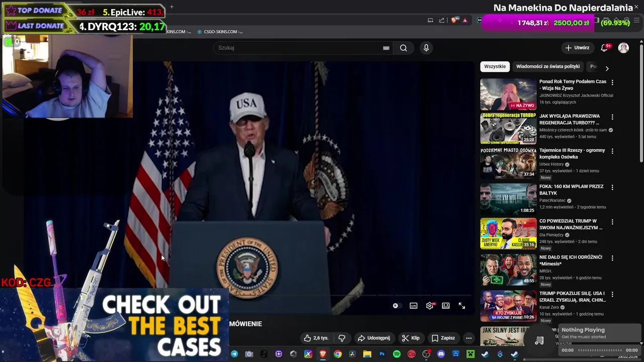Click the Brave Rewards triangle icon
Viewport: 644px width, 362px height.
point(465,20)
